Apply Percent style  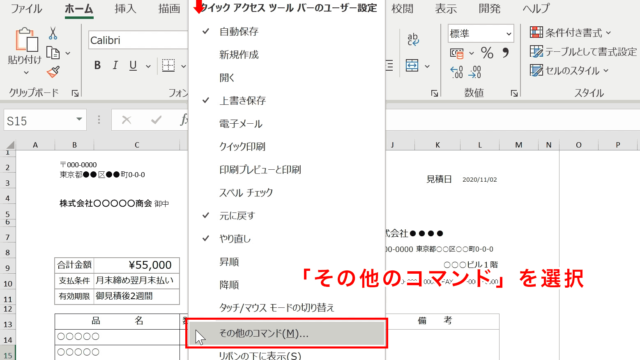pyautogui.click(x=487, y=53)
